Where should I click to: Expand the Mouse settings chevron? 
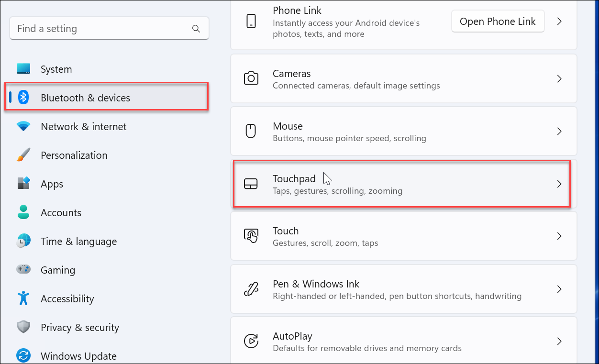coord(559,131)
